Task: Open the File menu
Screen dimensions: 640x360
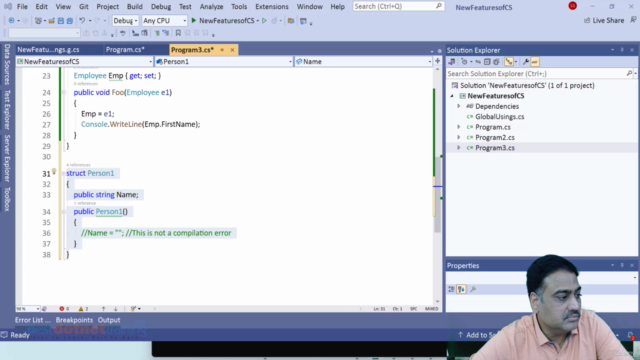Action: [22, 7]
